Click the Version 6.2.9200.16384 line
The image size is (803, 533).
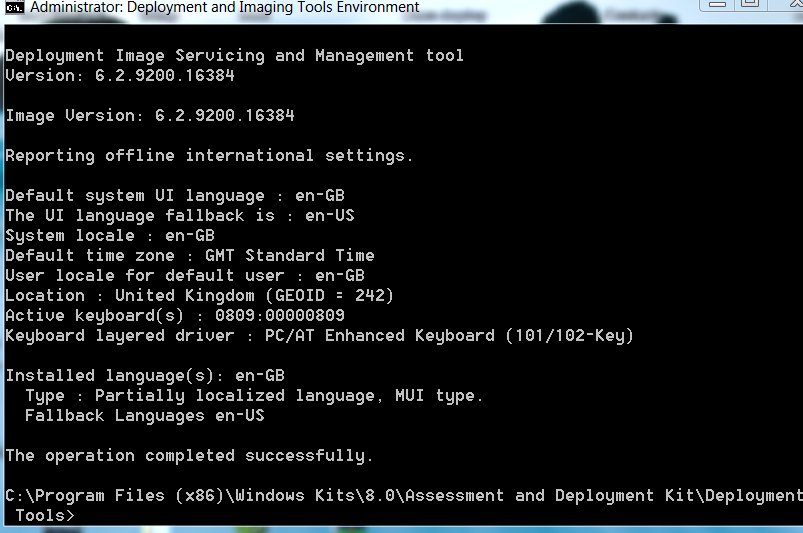[120, 76]
